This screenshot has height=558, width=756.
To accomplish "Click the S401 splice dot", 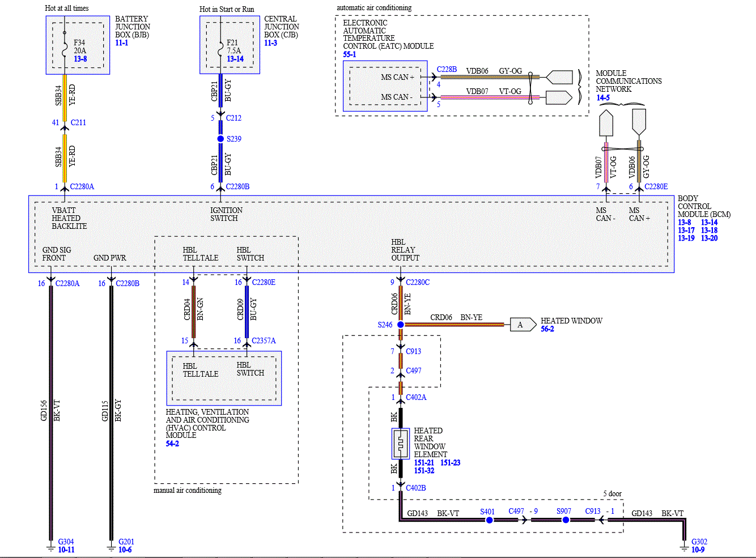I will [x=489, y=519].
